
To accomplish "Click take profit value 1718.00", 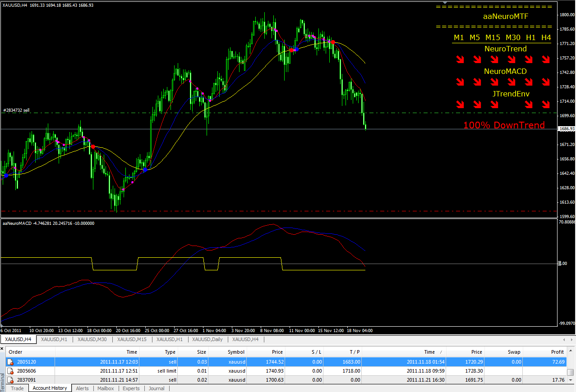I will [352, 371].
